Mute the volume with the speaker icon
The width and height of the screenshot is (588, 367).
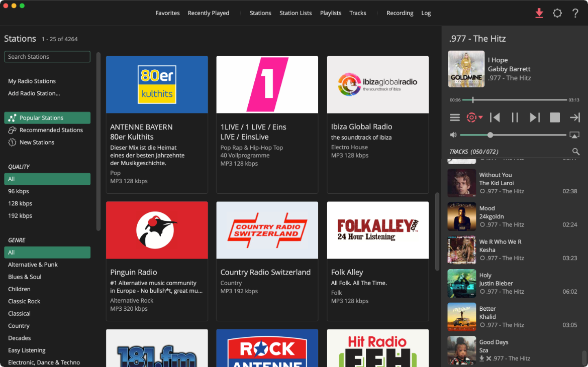pyautogui.click(x=453, y=135)
